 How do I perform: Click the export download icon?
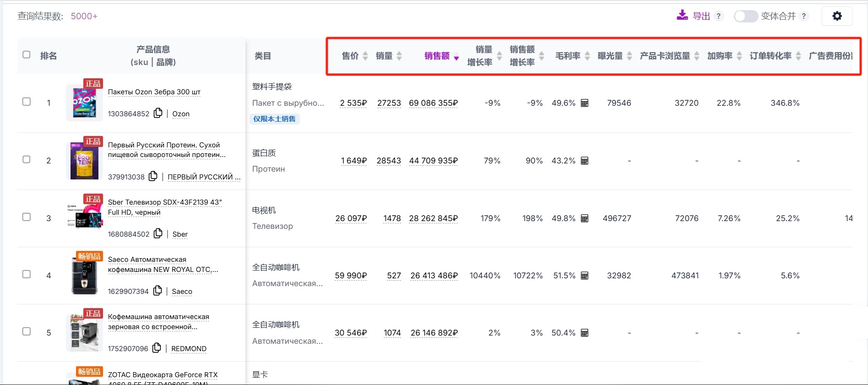[682, 16]
